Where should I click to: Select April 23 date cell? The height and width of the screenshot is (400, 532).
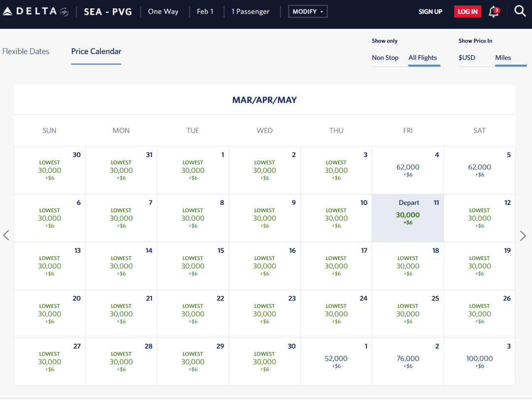click(x=265, y=314)
